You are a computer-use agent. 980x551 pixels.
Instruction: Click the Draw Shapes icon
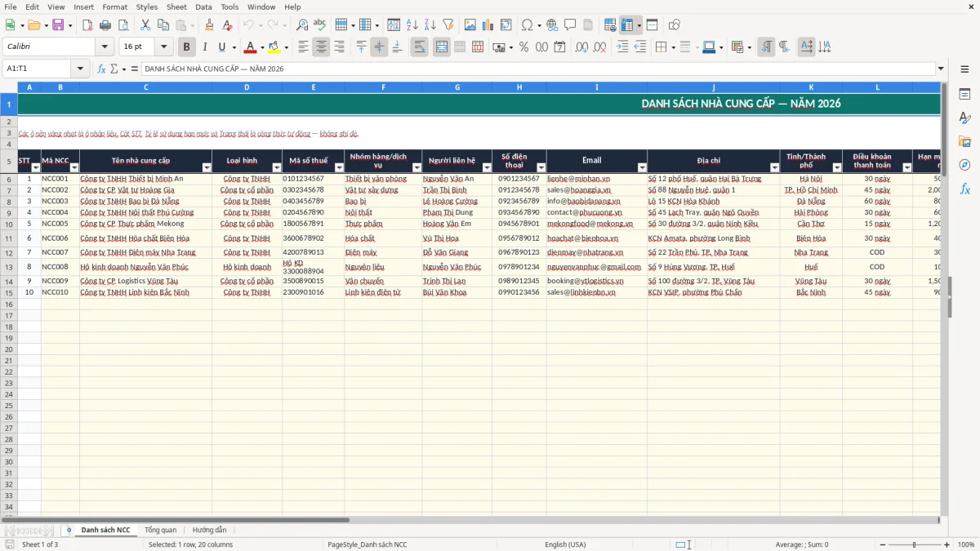675,25
